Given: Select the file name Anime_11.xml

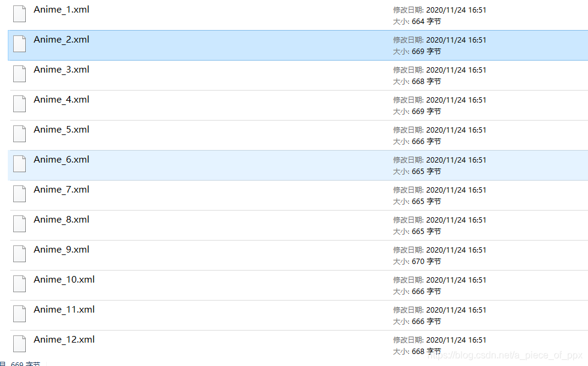Looking at the screenshot, I should click(x=64, y=310).
